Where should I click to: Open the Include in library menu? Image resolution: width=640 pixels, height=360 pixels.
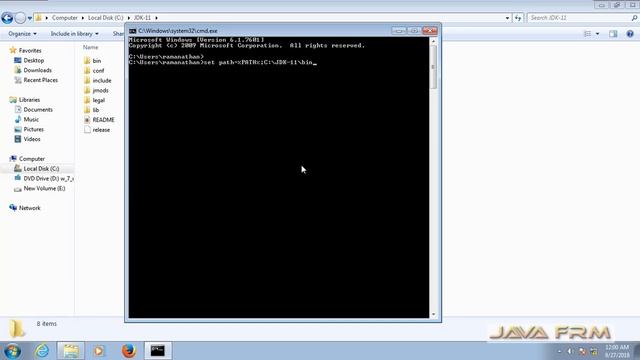coord(75,34)
